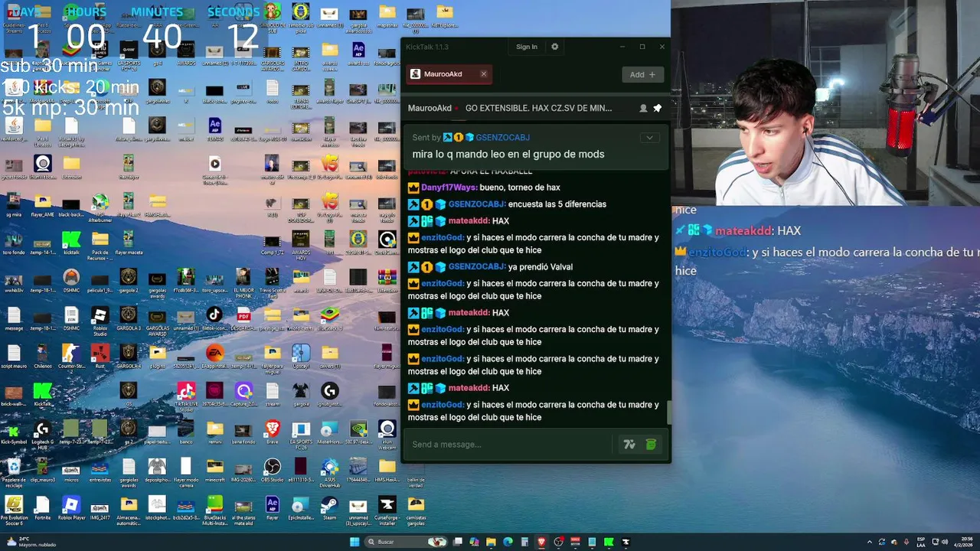This screenshot has height=551, width=980.
Task: Click GSENZOCABJ username in pinned message
Action: [x=502, y=138]
